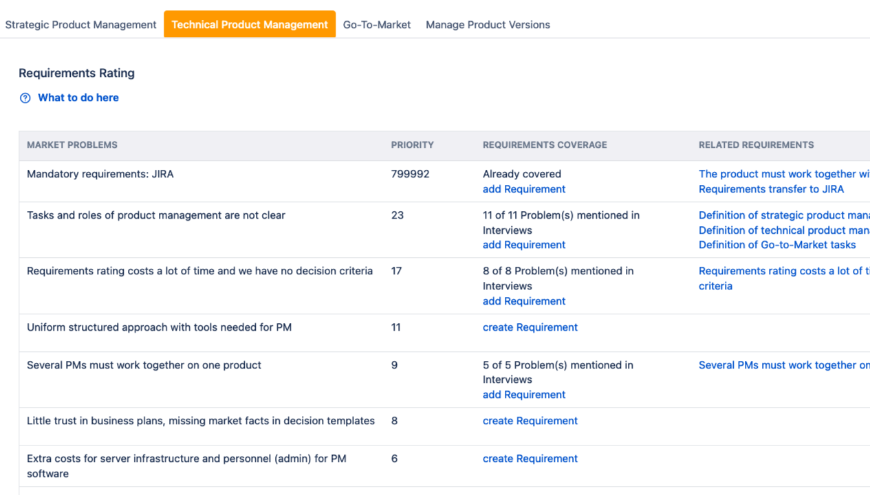Open the Strategic Product Management tab
This screenshot has width=870, height=495.
pos(81,25)
